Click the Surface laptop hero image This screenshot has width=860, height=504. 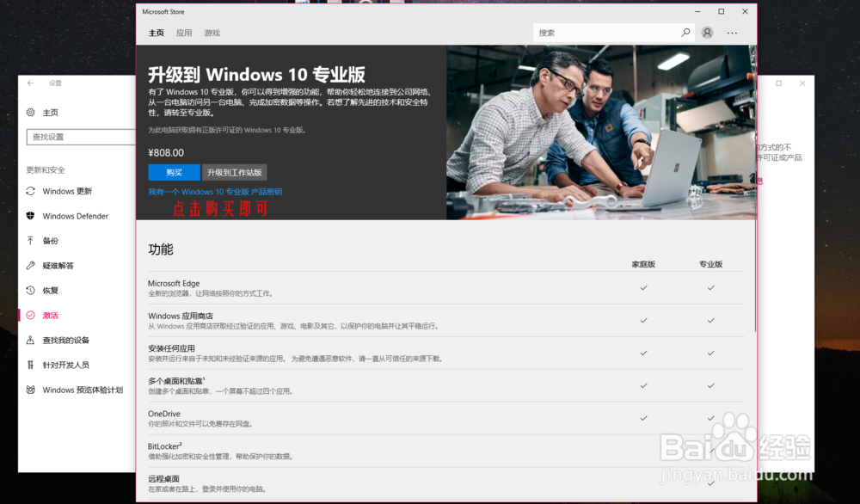(601, 132)
